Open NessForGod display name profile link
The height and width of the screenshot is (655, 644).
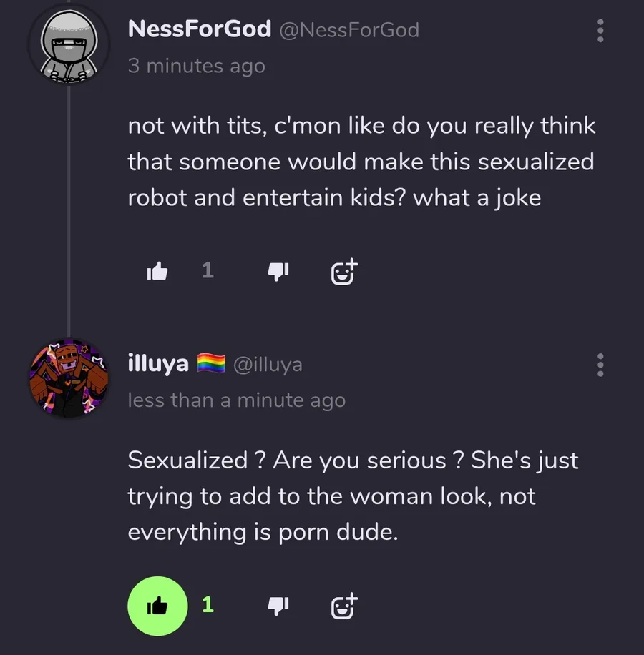point(199,29)
